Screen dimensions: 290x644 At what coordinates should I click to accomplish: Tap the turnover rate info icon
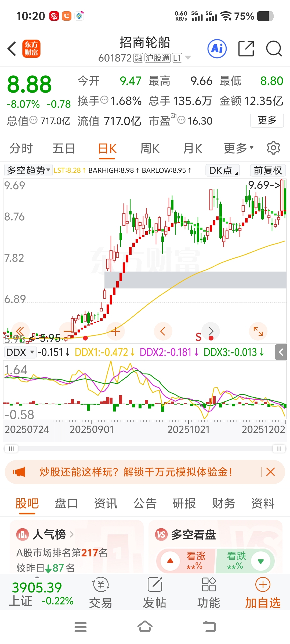(104, 100)
